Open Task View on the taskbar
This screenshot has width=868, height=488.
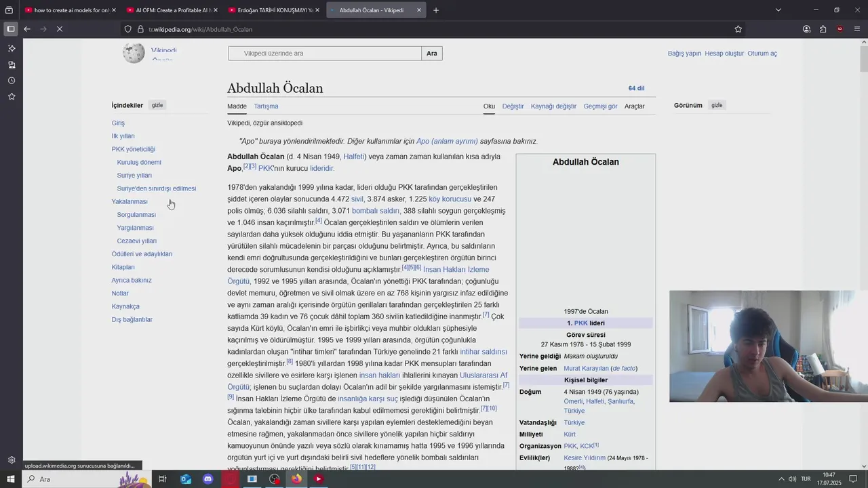163,479
